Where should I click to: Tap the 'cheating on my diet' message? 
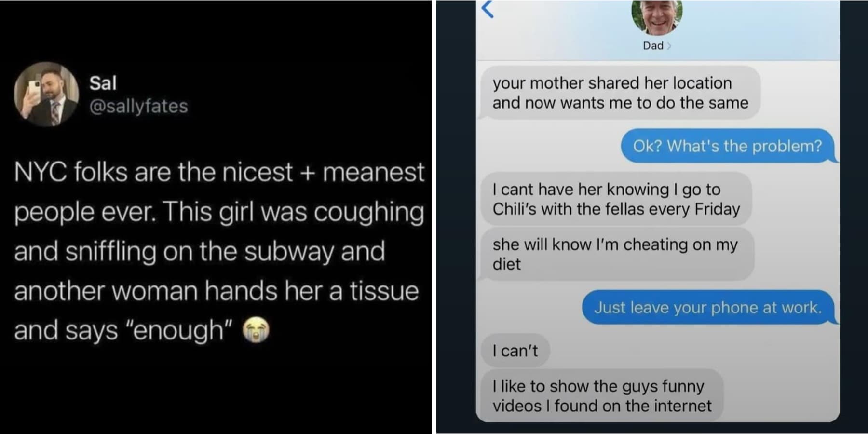[617, 254]
